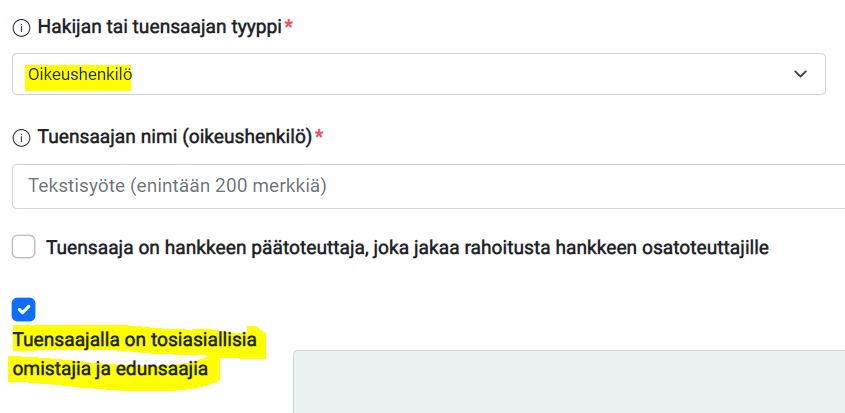845x413 pixels.
Task: Click the white checkmark in the blue box
Action: click(x=24, y=309)
